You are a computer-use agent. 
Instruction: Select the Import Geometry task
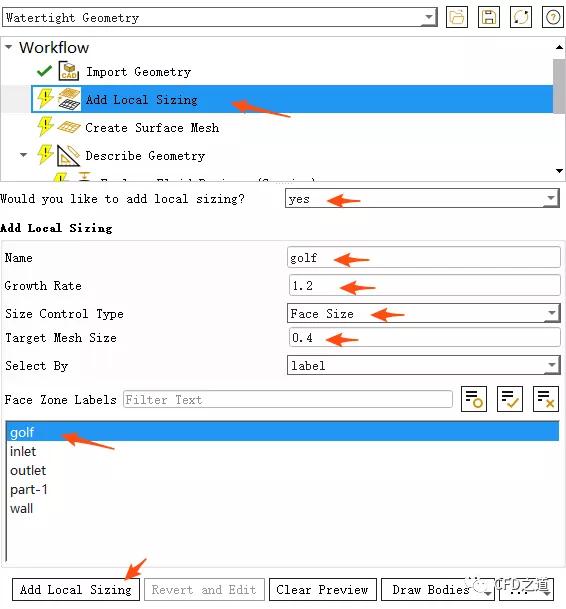click(x=138, y=72)
